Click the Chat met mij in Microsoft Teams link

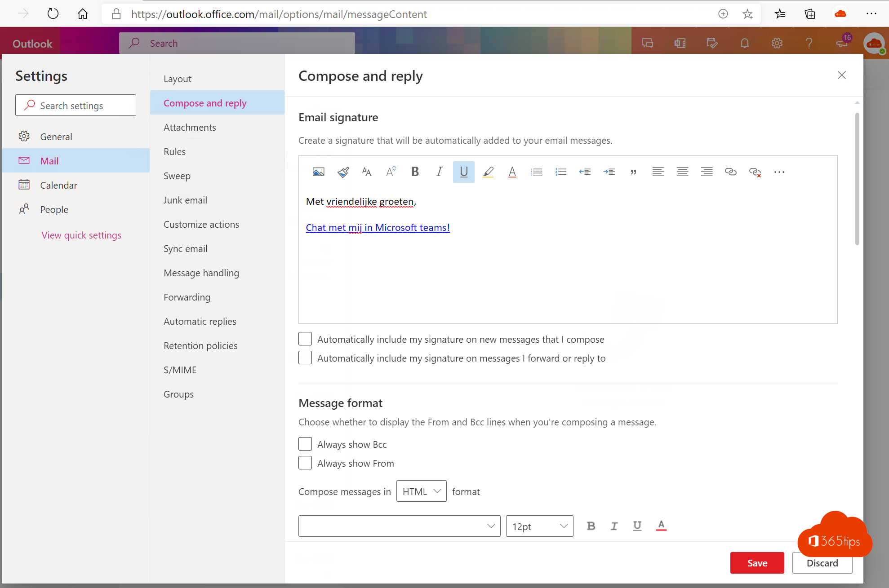point(378,227)
